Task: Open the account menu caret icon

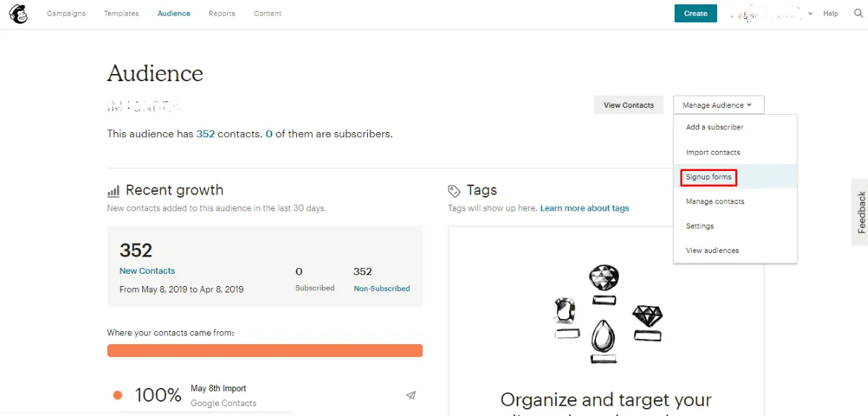Action: pos(811,13)
